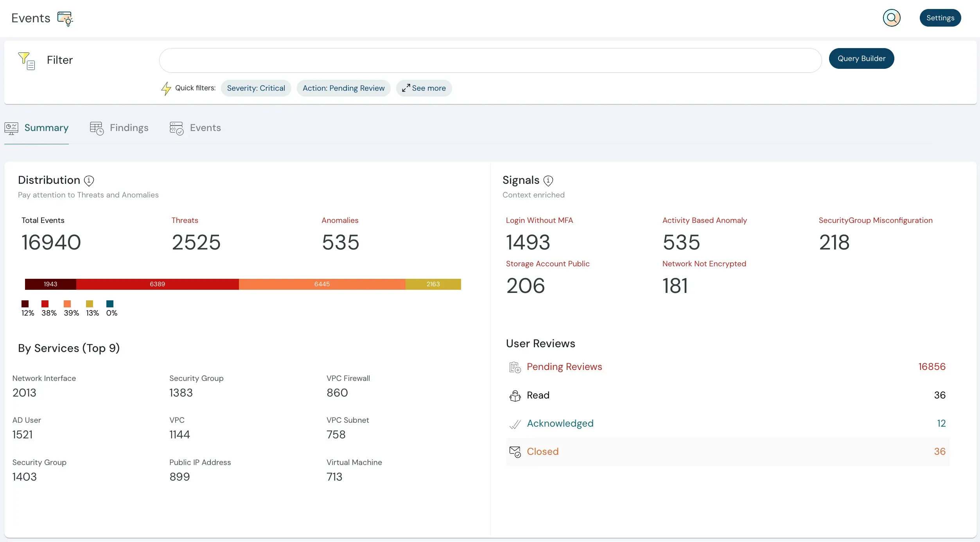Focus the filter query input field
980x542 pixels.
pos(490,61)
